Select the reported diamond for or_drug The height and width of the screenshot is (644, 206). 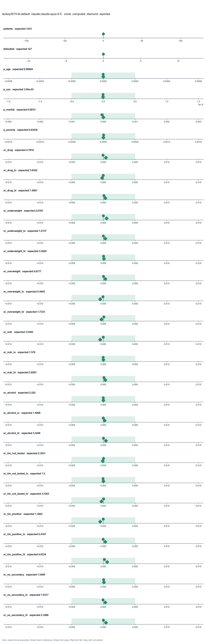coord(106,158)
